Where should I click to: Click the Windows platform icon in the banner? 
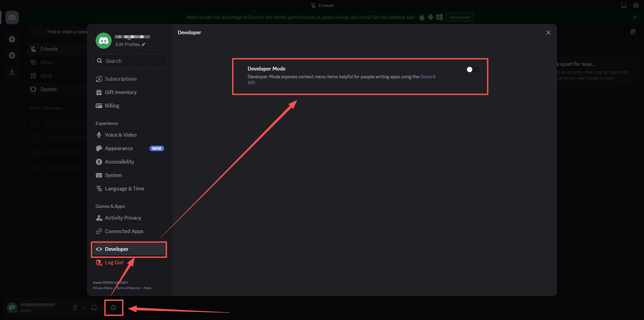coord(439,17)
